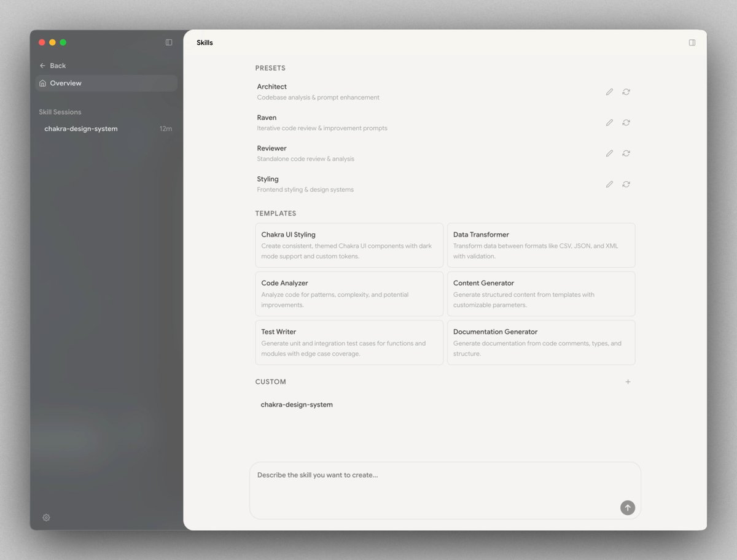Viewport: 737px width, 560px height.
Task: Add a custom skill with plus icon
Action: pyautogui.click(x=628, y=382)
